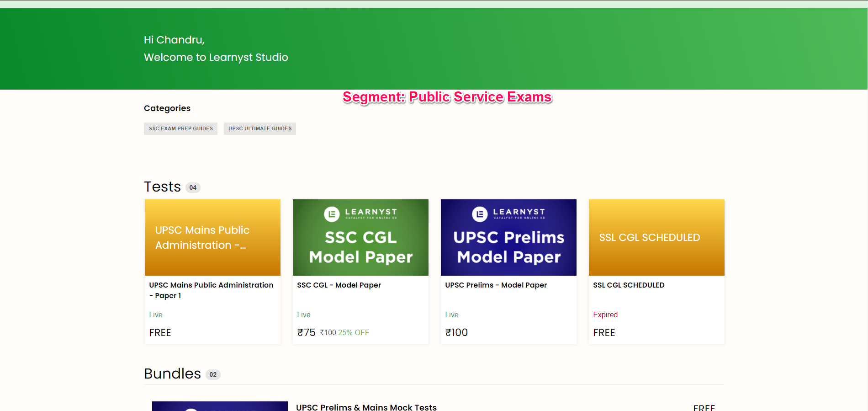Click the struck-through ₹100 original price
The width and height of the screenshot is (868, 411).
point(328,332)
